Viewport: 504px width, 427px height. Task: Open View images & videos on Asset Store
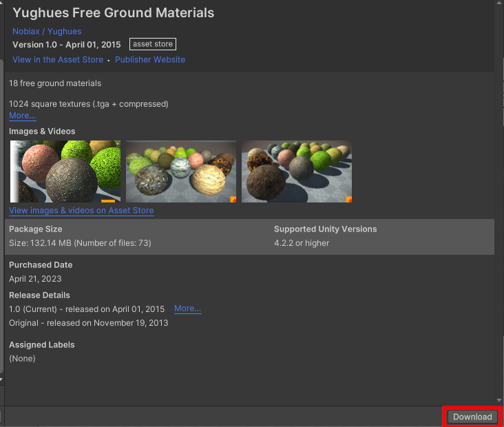point(81,210)
